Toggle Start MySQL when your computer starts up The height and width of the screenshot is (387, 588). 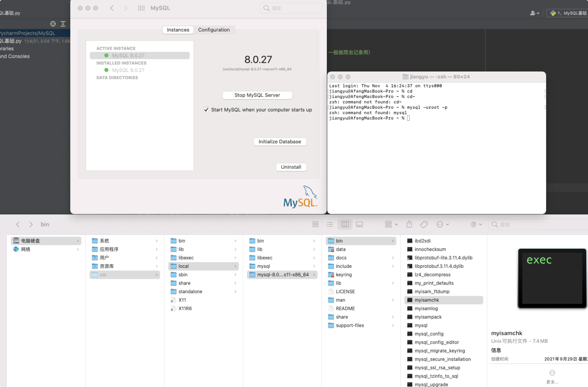tap(206, 110)
